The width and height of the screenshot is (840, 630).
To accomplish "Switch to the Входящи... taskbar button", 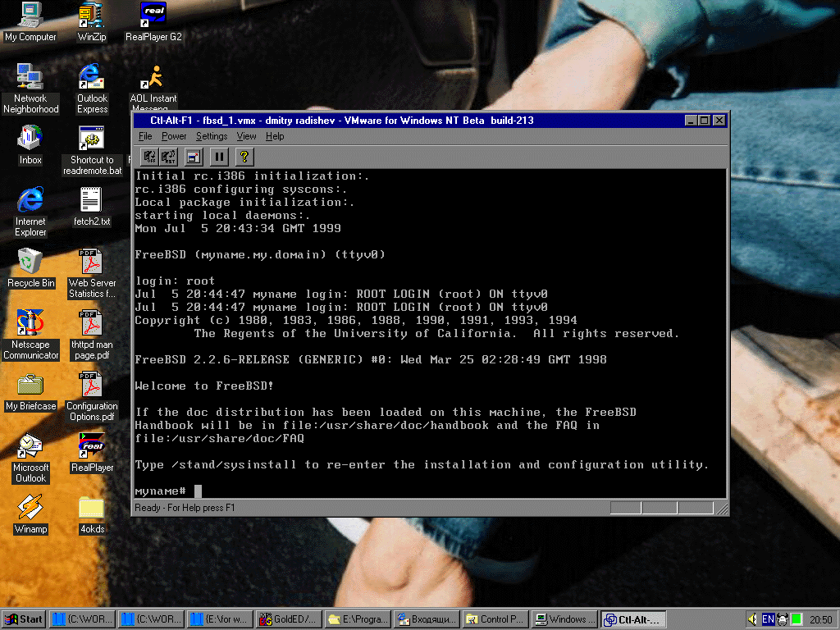I will 427,619.
